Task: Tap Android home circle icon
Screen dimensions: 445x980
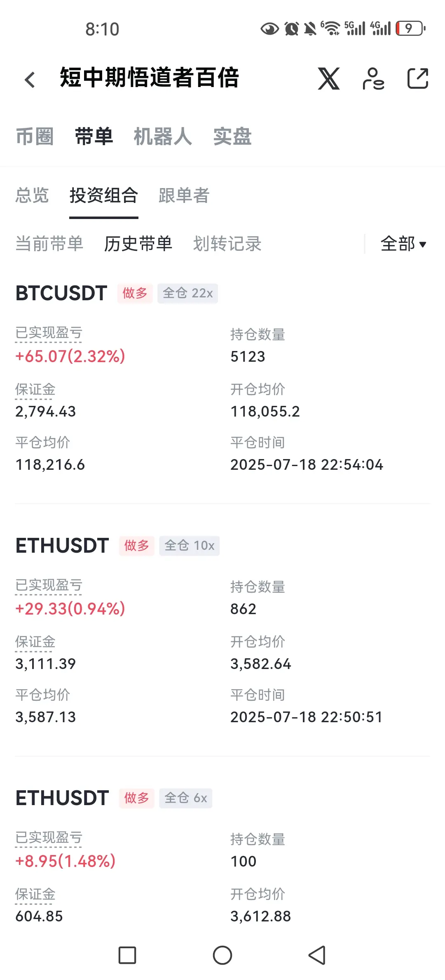Action: tap(222, 955)
